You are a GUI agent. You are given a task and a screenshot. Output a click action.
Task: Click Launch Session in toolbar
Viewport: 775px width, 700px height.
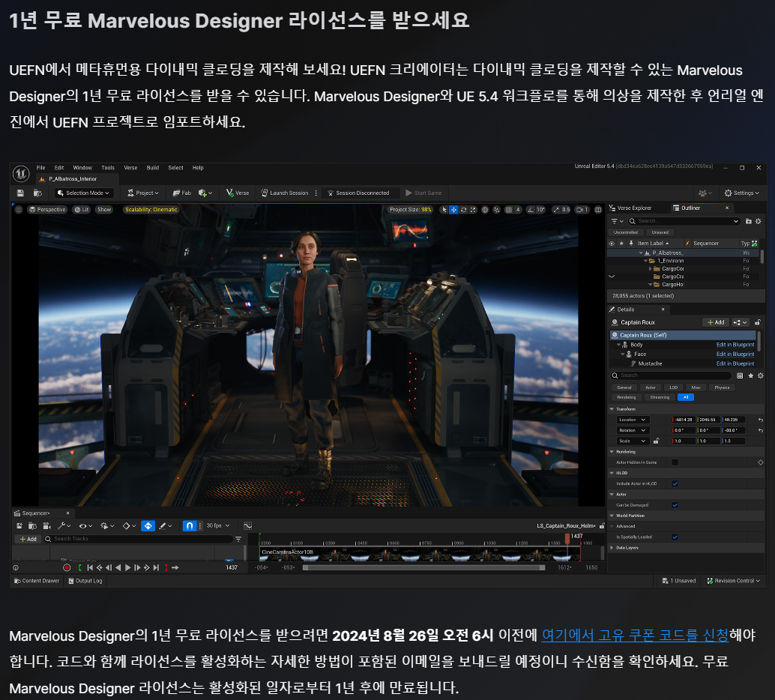click(285, 193)
